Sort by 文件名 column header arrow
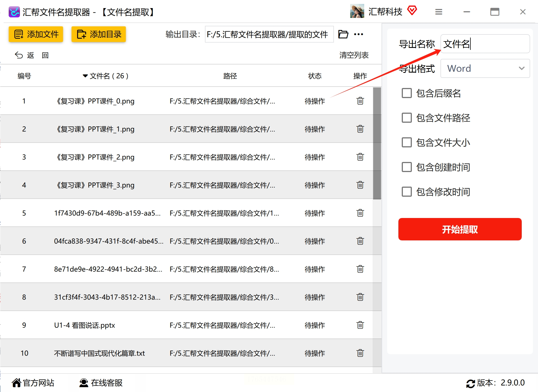Image resolution: width=538 pixels, height=392 pixels. [x=85, y=76]
